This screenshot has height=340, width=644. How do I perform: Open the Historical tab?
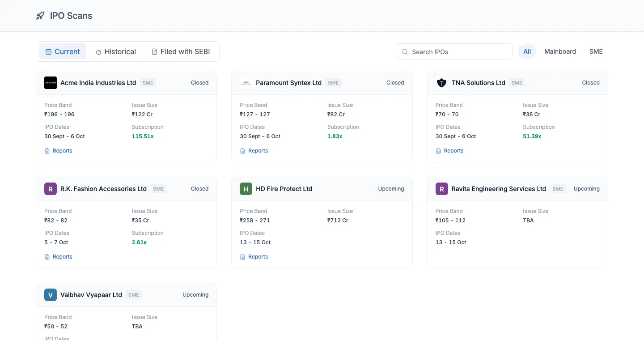click(x=116, y=51)
